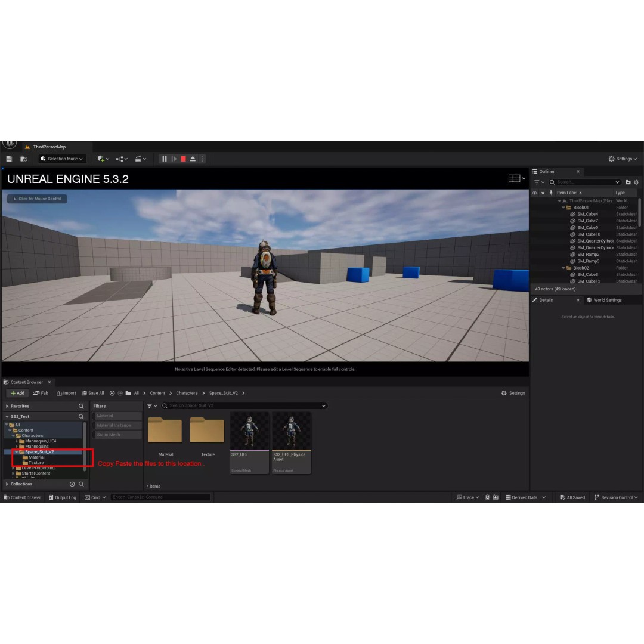Search collections magnifier icon
This screenshot has width=644, height=644.
click(x=81, y=484)
